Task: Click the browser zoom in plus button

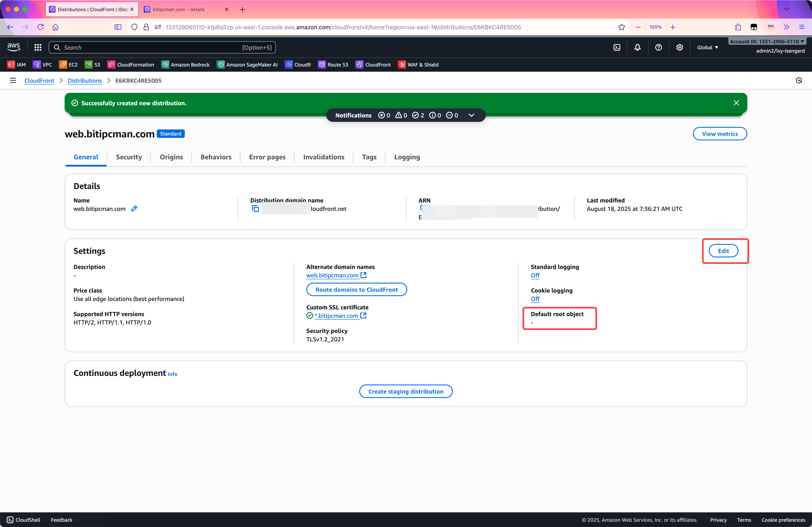Action: click(x=673, y=27)
